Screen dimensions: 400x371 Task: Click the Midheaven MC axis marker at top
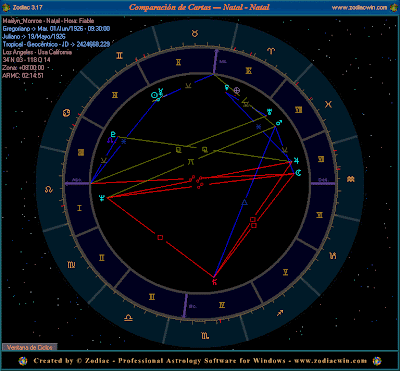216,62
